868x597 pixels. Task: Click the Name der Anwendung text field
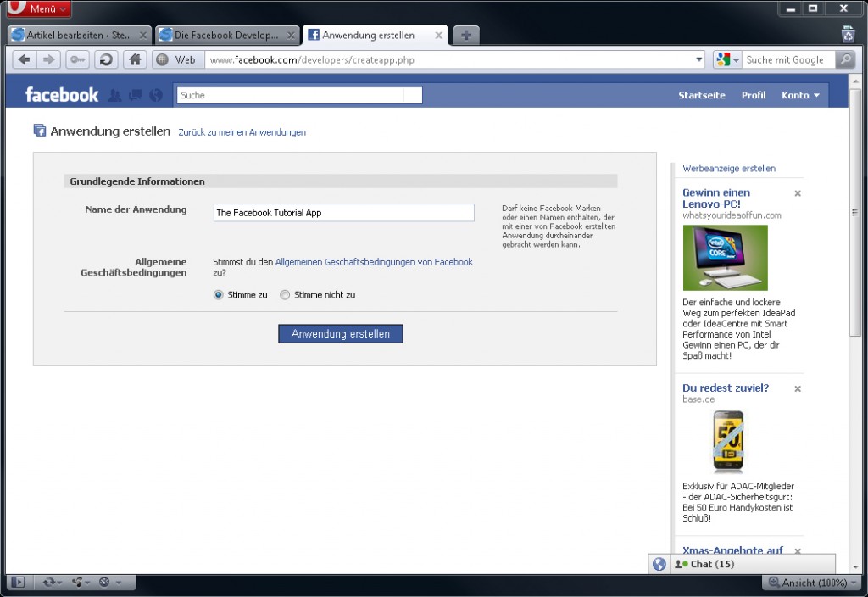344,213
